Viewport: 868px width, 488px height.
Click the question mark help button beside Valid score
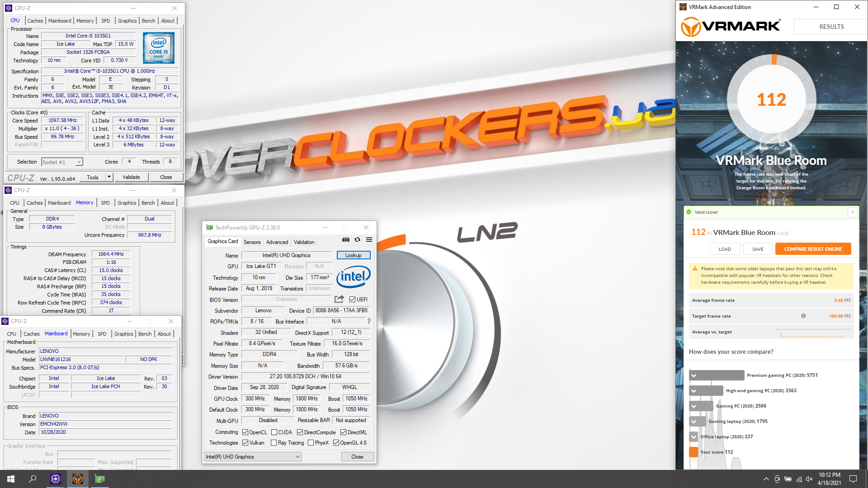853,212
